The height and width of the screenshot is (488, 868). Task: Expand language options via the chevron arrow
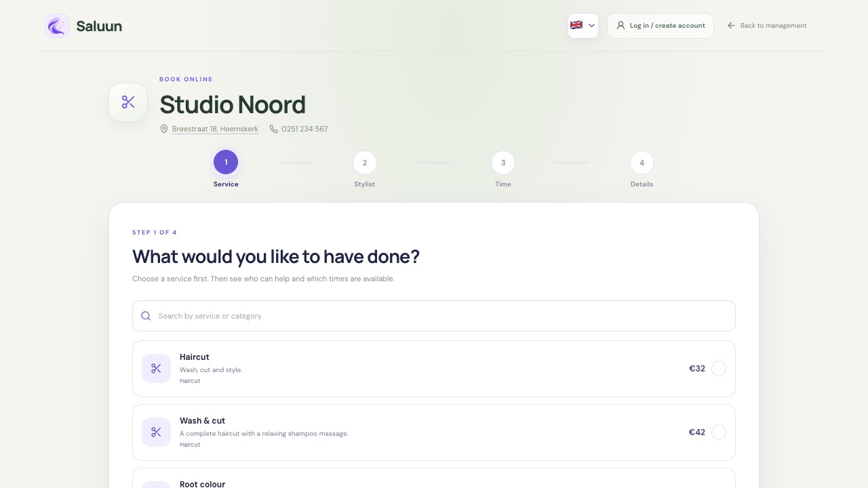[592, 26]
